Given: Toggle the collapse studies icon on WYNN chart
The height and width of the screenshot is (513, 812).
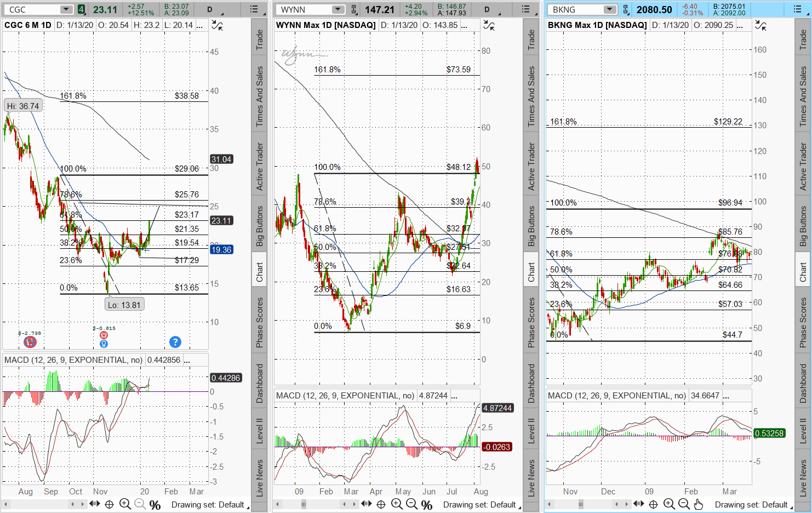Looking at the screenshot, I should coord(489,25).
